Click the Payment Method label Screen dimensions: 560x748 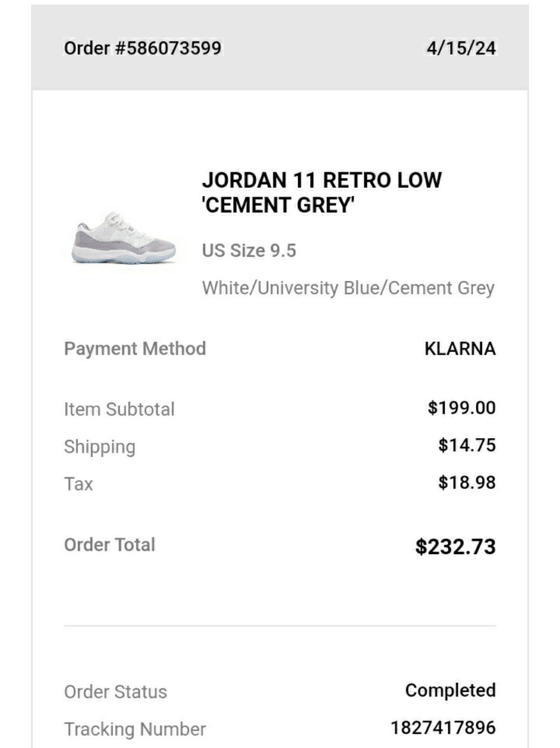135,349
